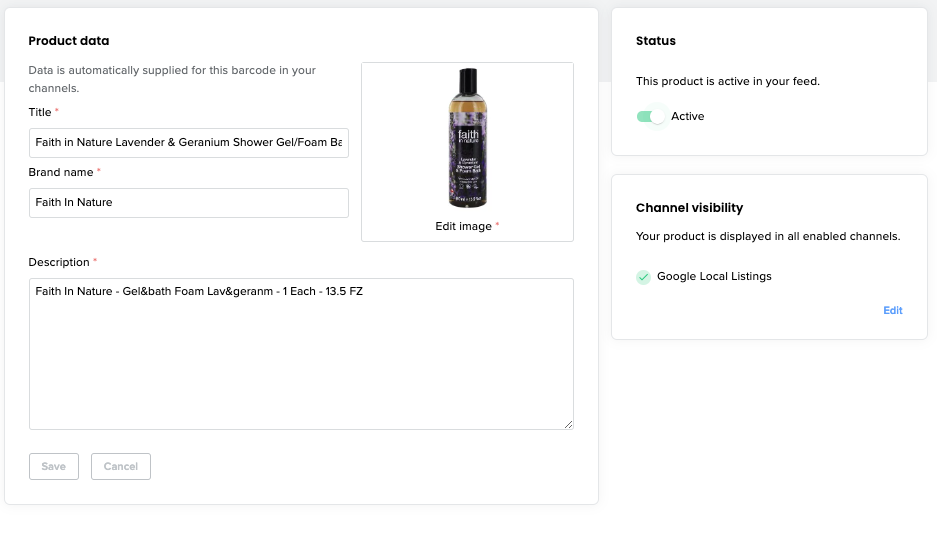The image size is (937, 537).
Task: Click the Active label beside the switch
Action: pos(688,117)
